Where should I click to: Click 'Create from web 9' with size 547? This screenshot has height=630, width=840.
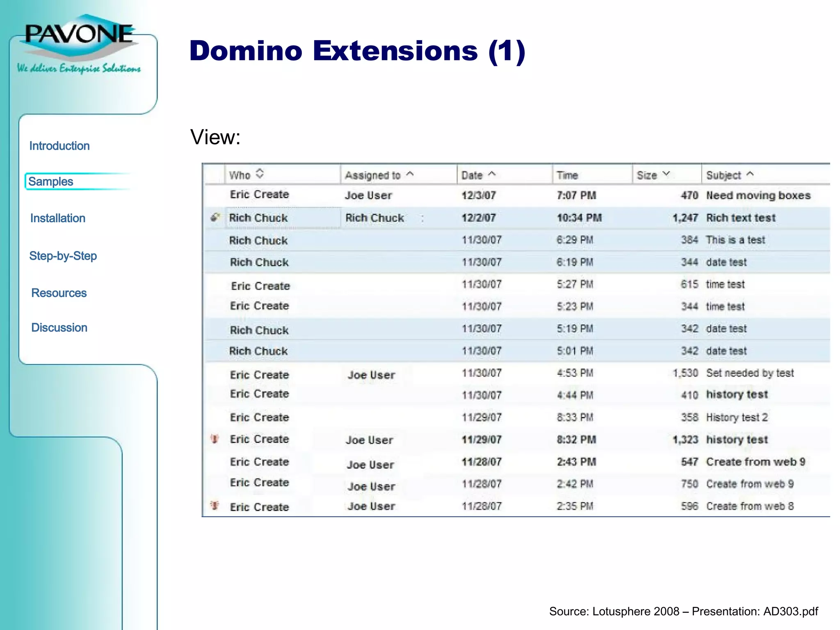(x=756, y=462)
